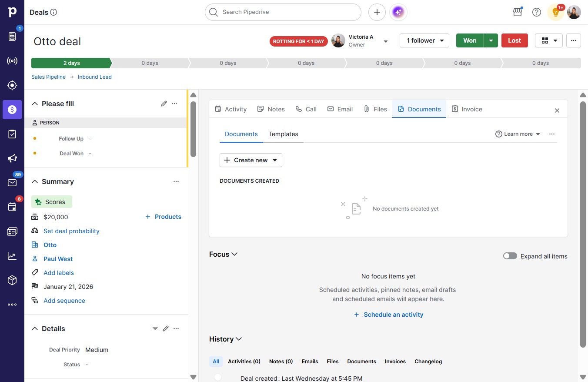Open the documents tab options menu
Image resolution: width=588 pixels, height=382 pixels.
[x=552, y=134]
